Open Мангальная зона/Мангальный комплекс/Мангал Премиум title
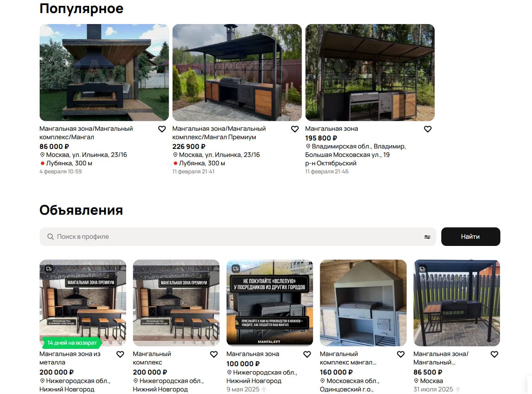The width and height of the screenshot is (532, 394). coord(219,133)
